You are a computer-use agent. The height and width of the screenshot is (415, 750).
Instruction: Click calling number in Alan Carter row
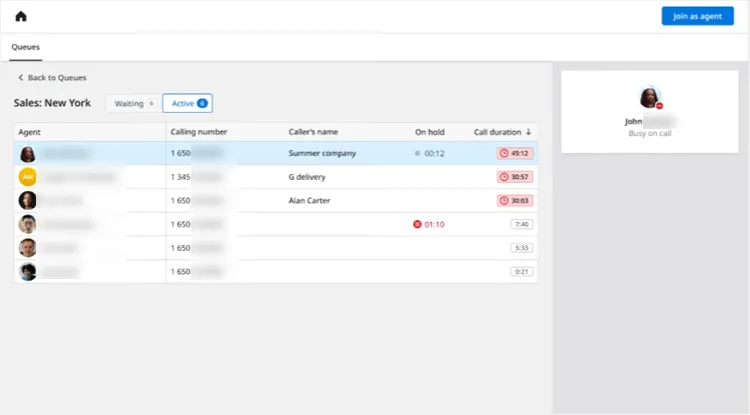180,200
